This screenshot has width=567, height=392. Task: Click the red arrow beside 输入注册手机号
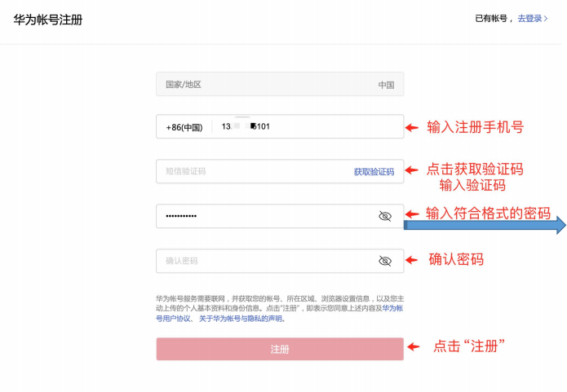click(413, 127)
